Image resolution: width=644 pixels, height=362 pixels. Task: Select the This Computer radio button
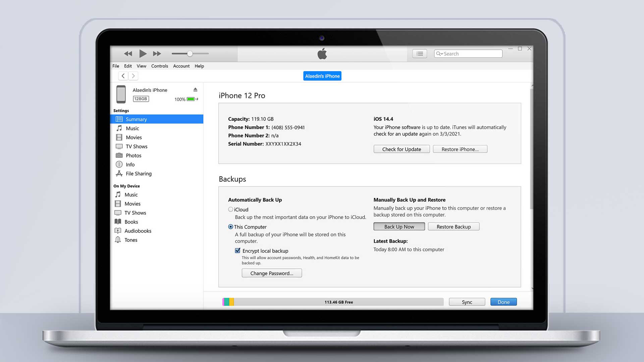[x=230, y=226]
